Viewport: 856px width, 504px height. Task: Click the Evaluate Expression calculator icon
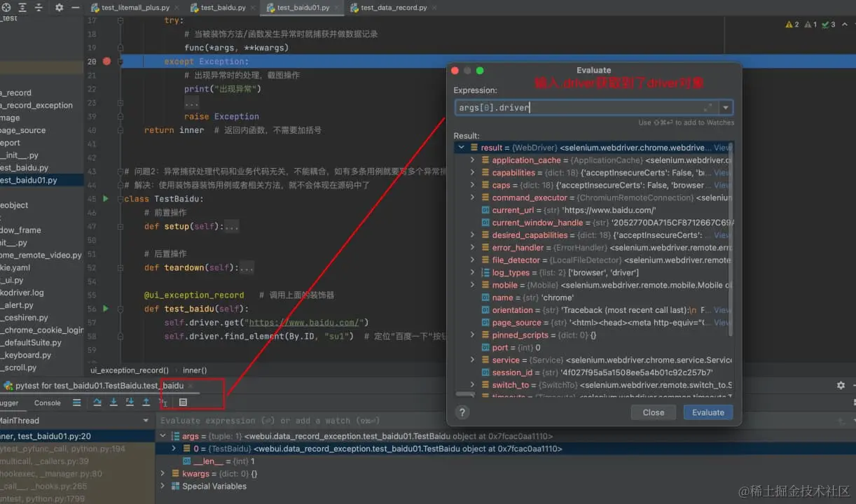183,402
